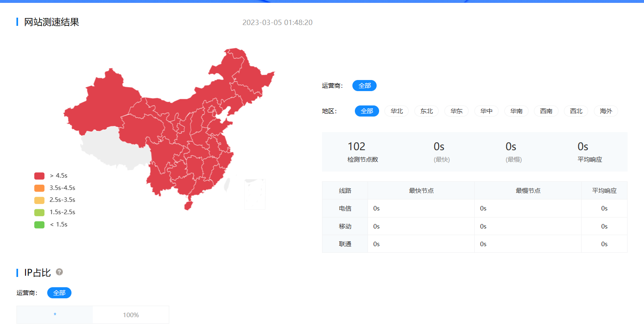Filter by region 东北
This screenshot has height=334, width=644.
pyautogui.click(x=427, y=111)
